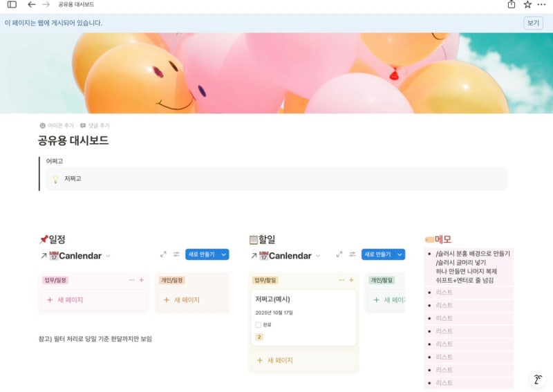This screenshot has width=553, height=392.
Task: Click the number 2 tag on card
Action: 259,337
